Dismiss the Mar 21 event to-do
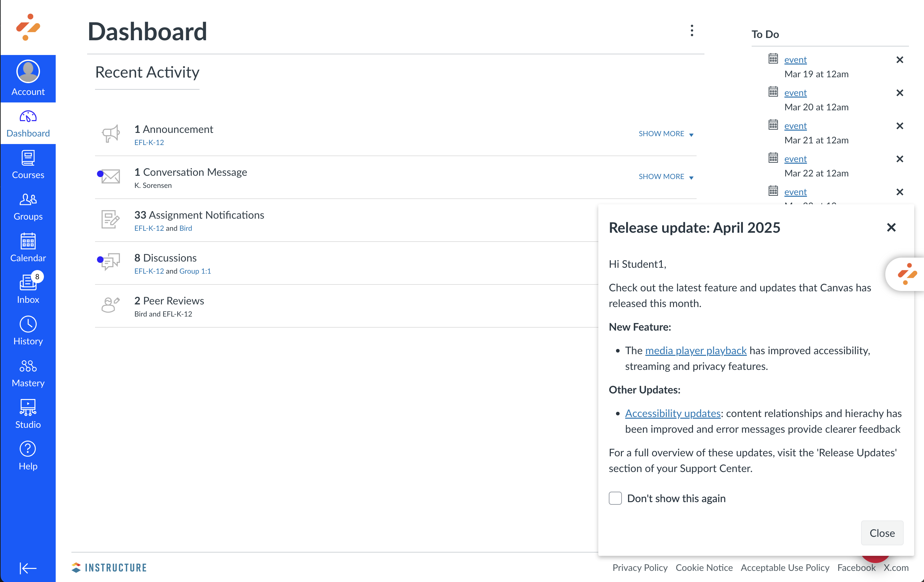This screenshot has width=924, height=582. 899,126
